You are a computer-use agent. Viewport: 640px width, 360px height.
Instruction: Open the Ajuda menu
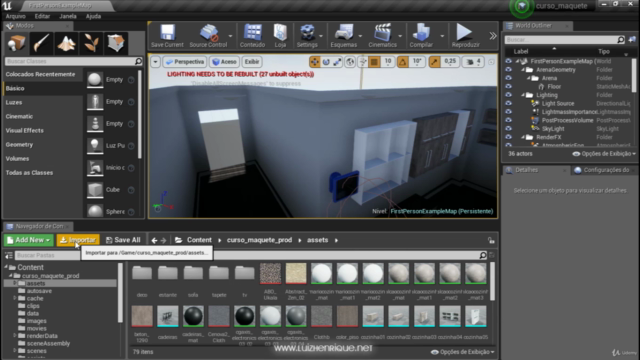pos(93,16)
